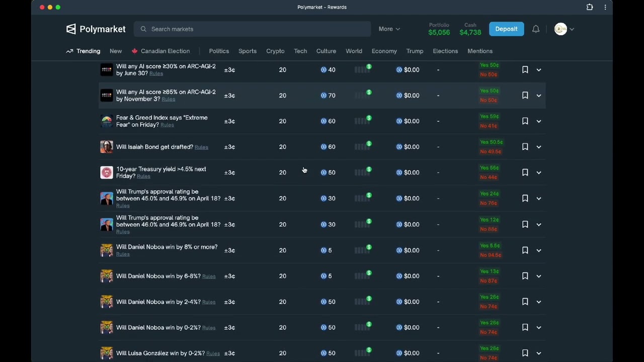Click the Search markets field
This screenshot has width=644, height=362.
click(252, 29)
